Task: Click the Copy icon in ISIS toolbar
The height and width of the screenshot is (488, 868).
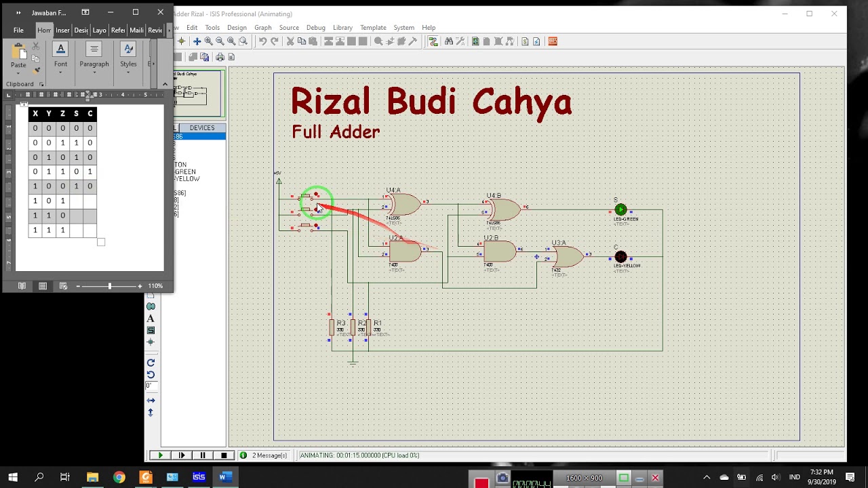Action: tap(302, 41)
